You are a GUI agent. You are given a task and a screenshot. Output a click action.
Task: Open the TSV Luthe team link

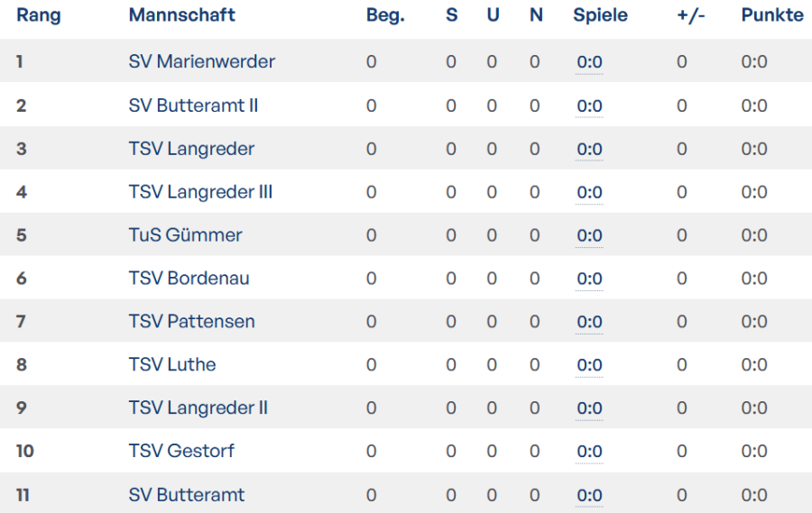coord(172,365)
